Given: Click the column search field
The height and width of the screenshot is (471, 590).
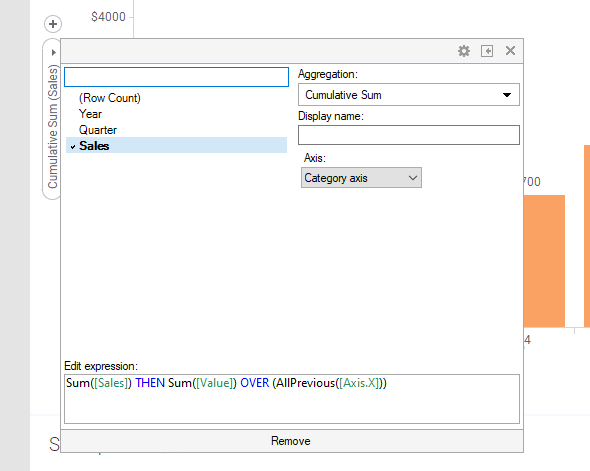Looking at the screenshot, I should tap(176, 77).
